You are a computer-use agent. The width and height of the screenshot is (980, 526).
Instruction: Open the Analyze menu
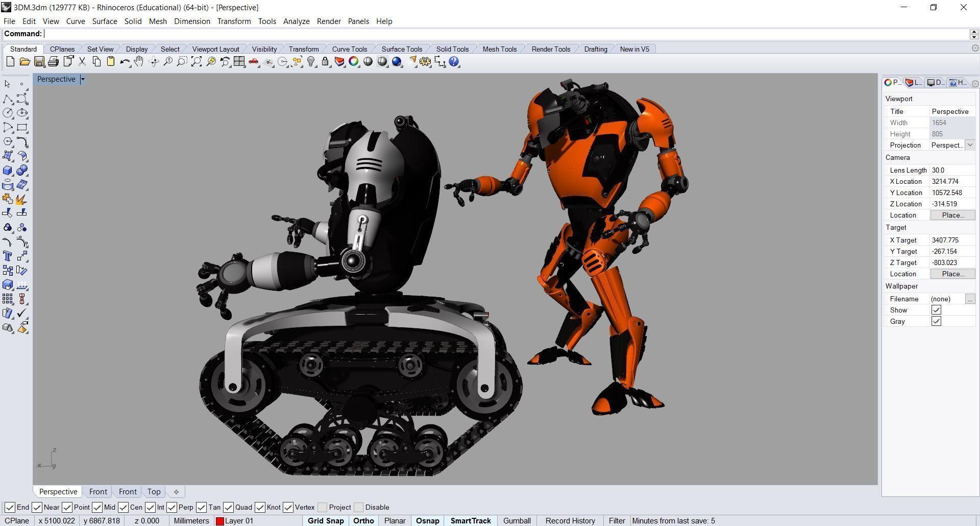point(297,21)
